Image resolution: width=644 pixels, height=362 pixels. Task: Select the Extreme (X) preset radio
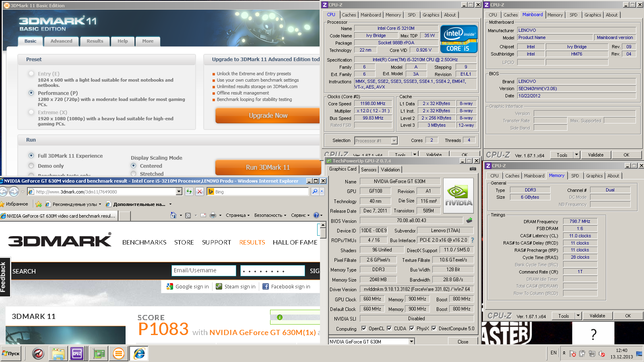pyautogui.click(x=31, y=112)
